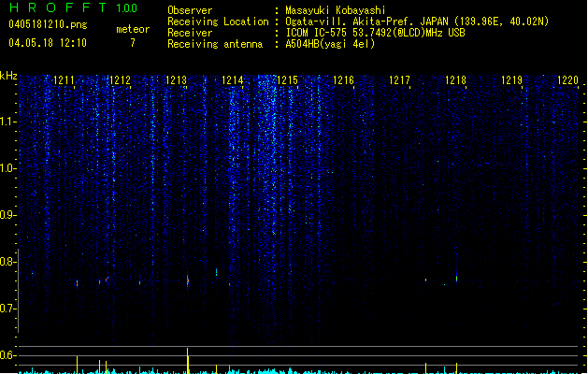Click the 1219 time axis marker
The height and width of the screenshot is (374, 588).
tap(512, 80)
